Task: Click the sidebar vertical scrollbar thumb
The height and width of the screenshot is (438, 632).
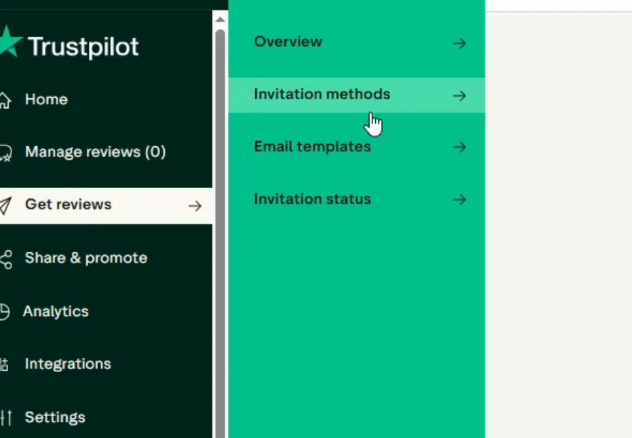Action: [220, 234]
